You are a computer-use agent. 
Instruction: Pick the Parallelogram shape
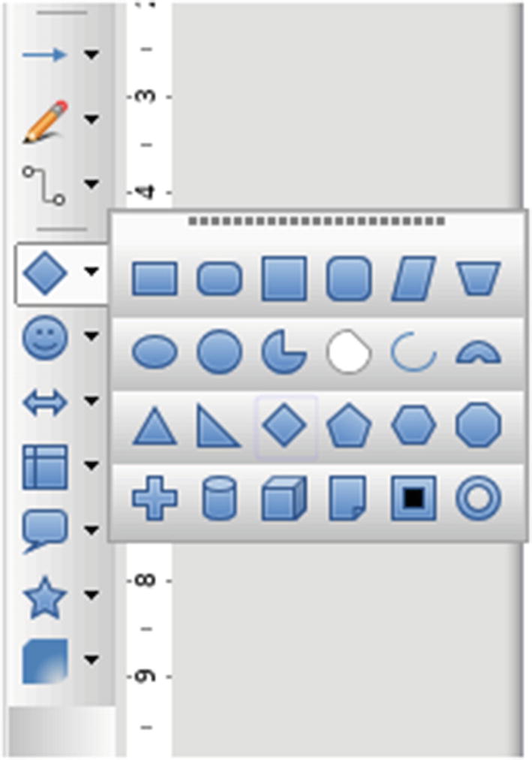[x=413, y=279]
